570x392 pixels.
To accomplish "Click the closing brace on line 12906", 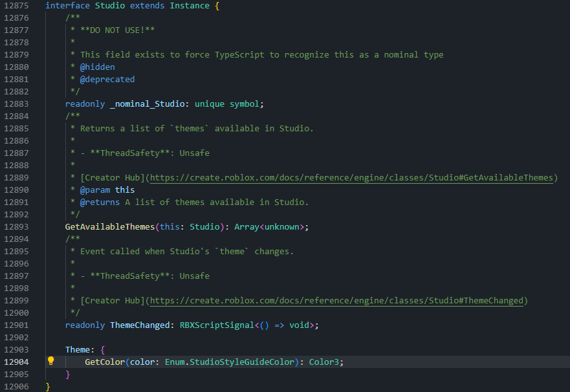I will coord(48,387).
